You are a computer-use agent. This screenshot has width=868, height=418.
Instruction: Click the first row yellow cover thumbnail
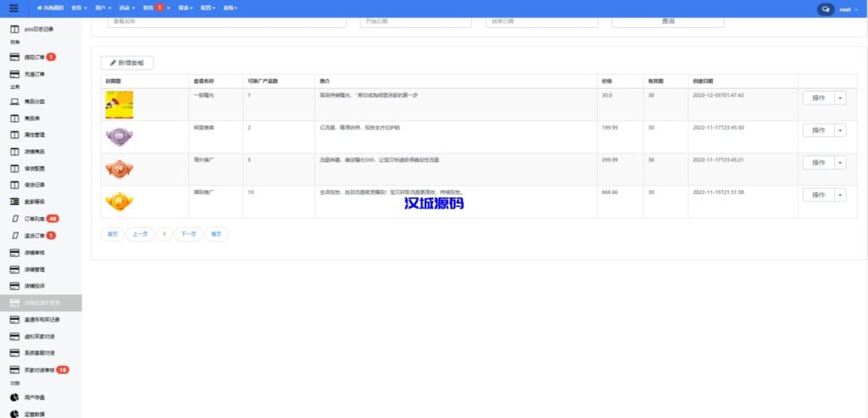[119, 104]
